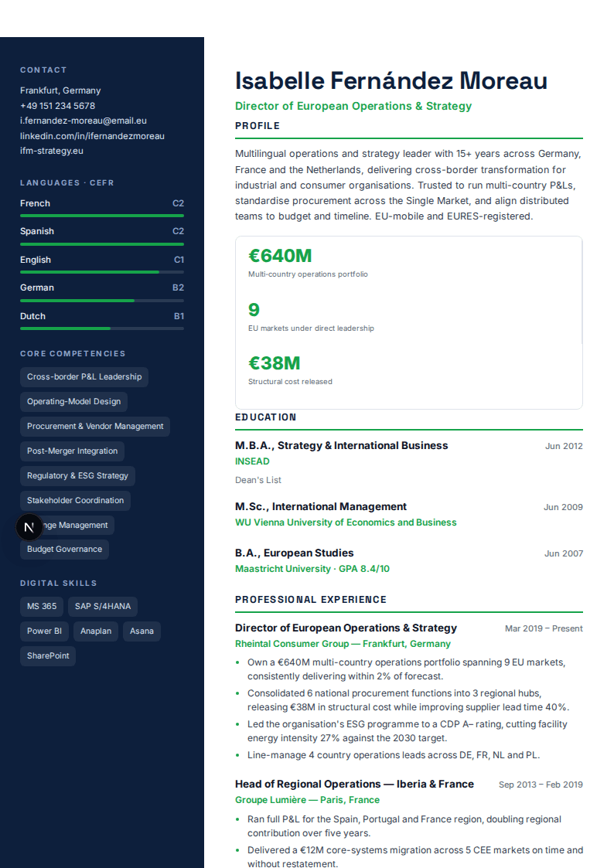The width and height of the screenshot is (614, 868).
Task: Click 'Structural cost released' caption
Action: [x=290, y=381]
